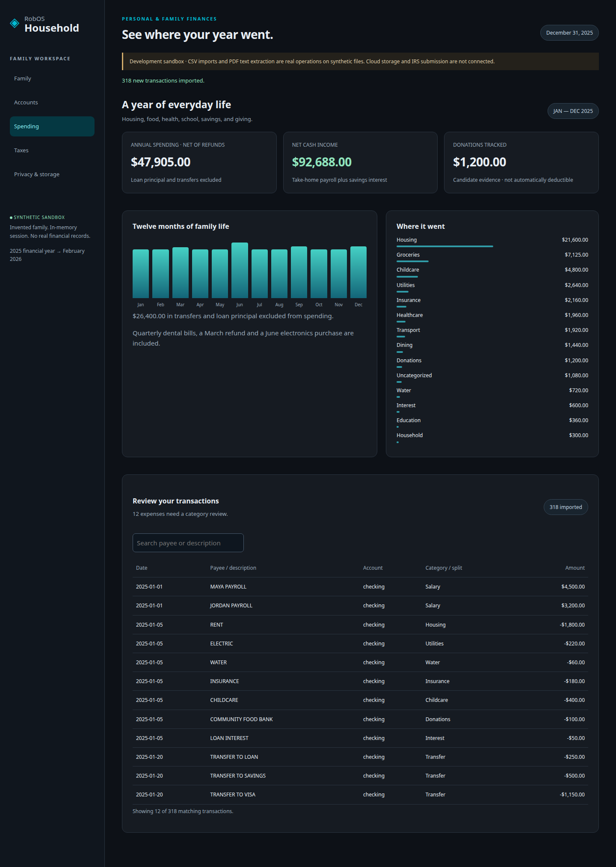Select the TRANSFER TO VISA row
The height and width of the screenshot is (867, 616).
pyautogui.click(x=360, y=795)
